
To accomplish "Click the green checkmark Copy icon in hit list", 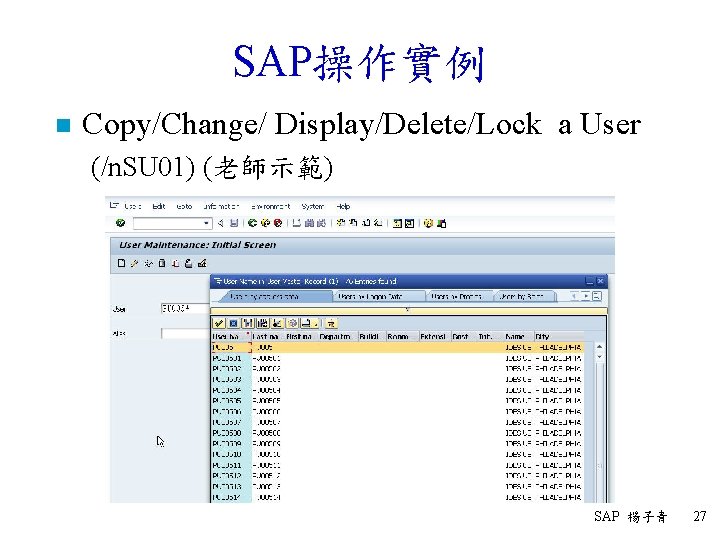I will click(x=219, y=323).
